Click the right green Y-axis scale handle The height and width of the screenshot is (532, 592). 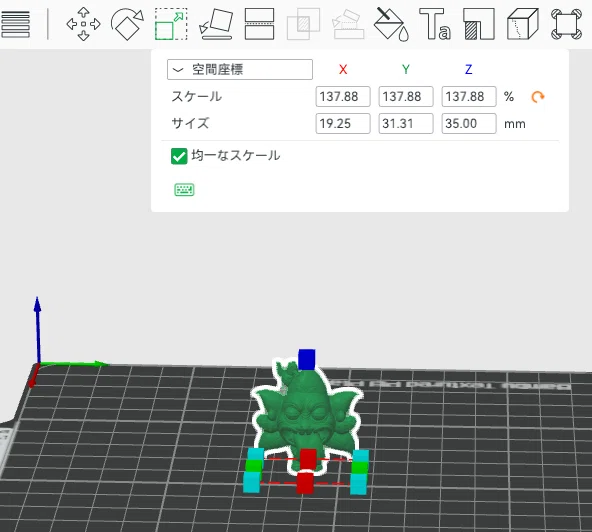point(359,467)
